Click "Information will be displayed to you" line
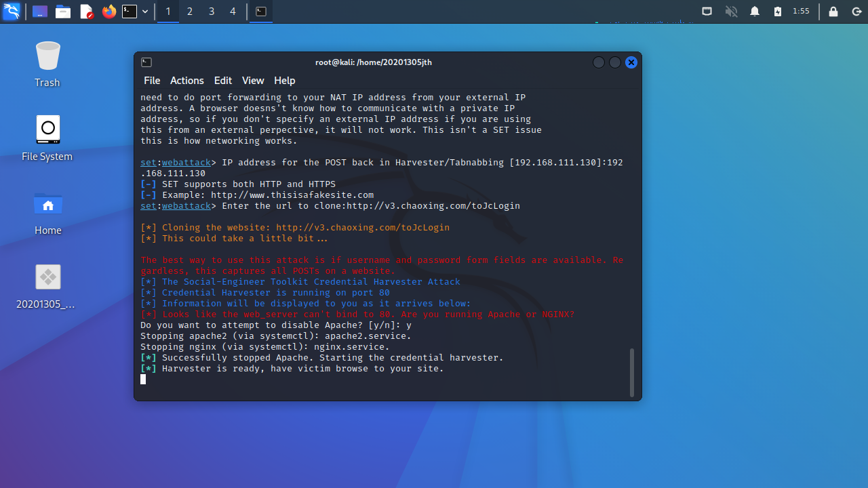Viewport: 868px width, 488px height. pos(306,304)
